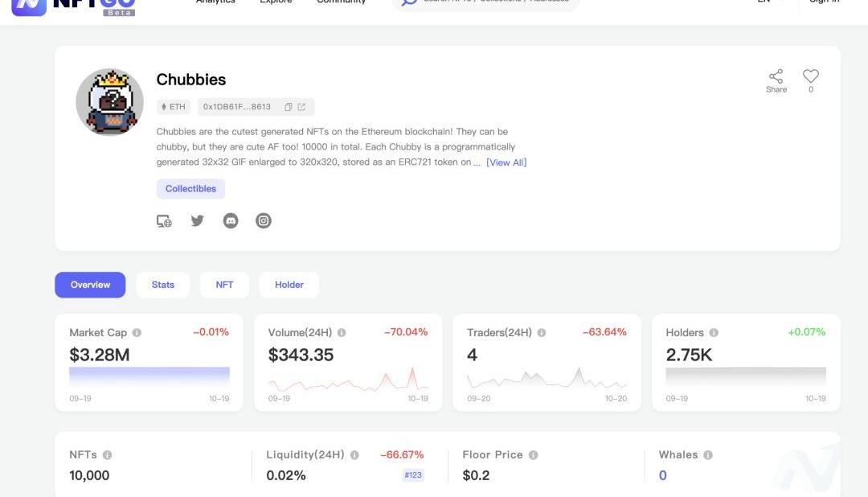Open contract address in external explorer
This screenshot has height=497, width=868.
(x=301, y=107)
